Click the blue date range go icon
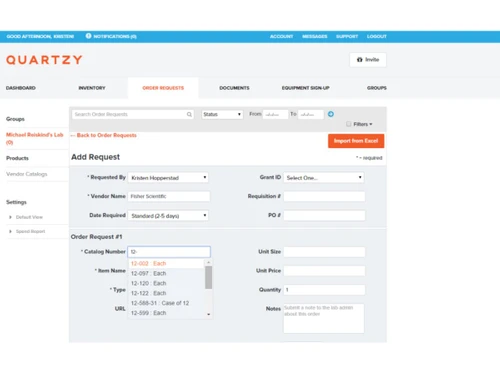 coord(331,114)
